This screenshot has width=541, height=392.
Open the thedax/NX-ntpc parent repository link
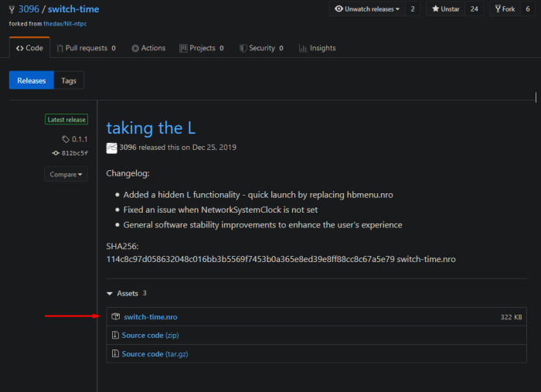[x=65, y=24]
